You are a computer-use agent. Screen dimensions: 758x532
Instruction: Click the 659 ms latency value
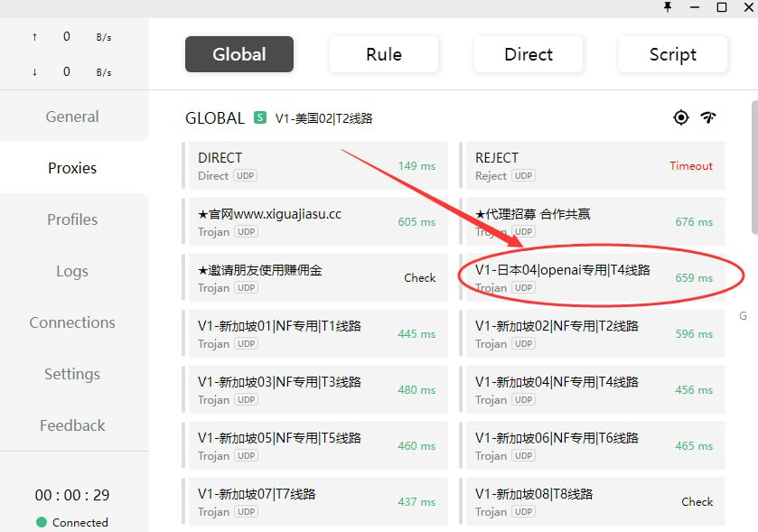(x=694, y=278)
